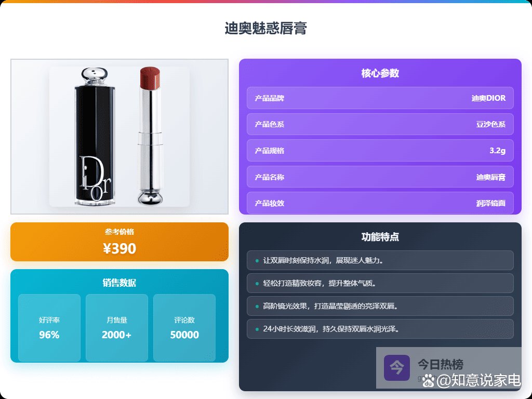Select feature item 轻松打造精致妆容
This screenshot has width=532, height=399.
click(x=380, y=283)
